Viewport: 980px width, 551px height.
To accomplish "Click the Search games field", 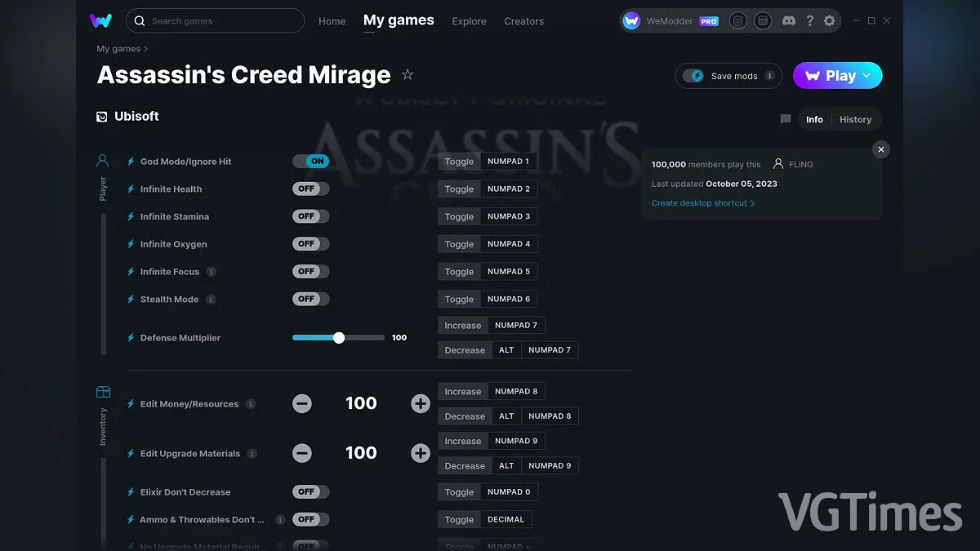I will 215,20.
